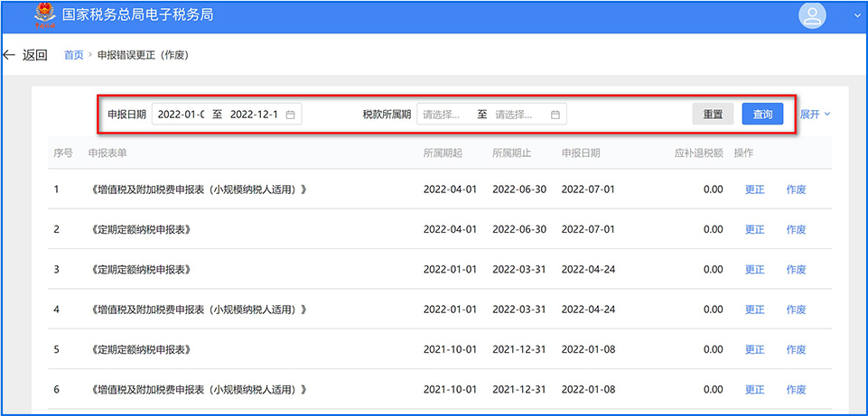Open the user avatar profile icon
The image size is (868, 416).
coord(813,16)
